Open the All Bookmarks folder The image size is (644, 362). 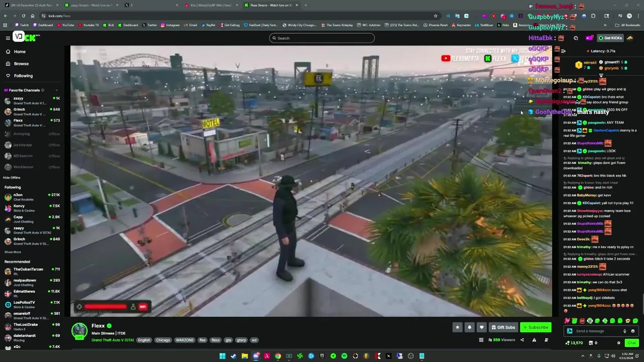click(627, 25)
